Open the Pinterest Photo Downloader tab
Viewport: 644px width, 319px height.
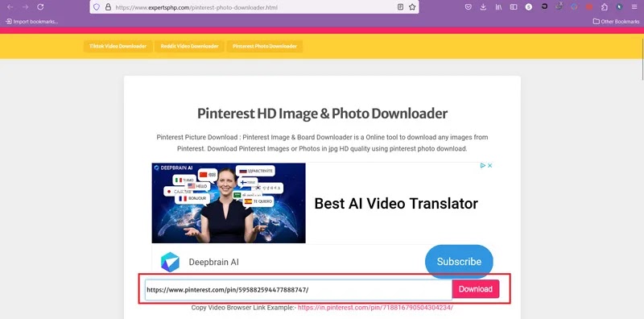(x=265, y=47)
